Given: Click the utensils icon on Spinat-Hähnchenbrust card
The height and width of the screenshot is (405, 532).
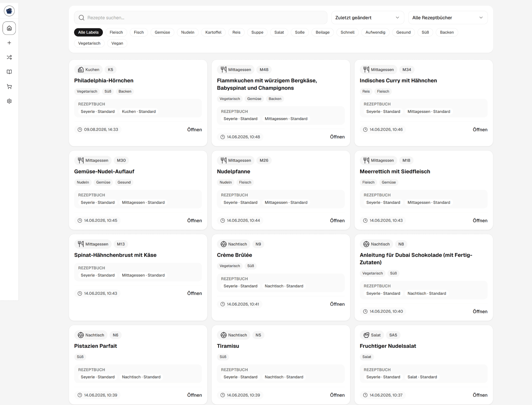Looking at the screenshot, I should (81, 244).
